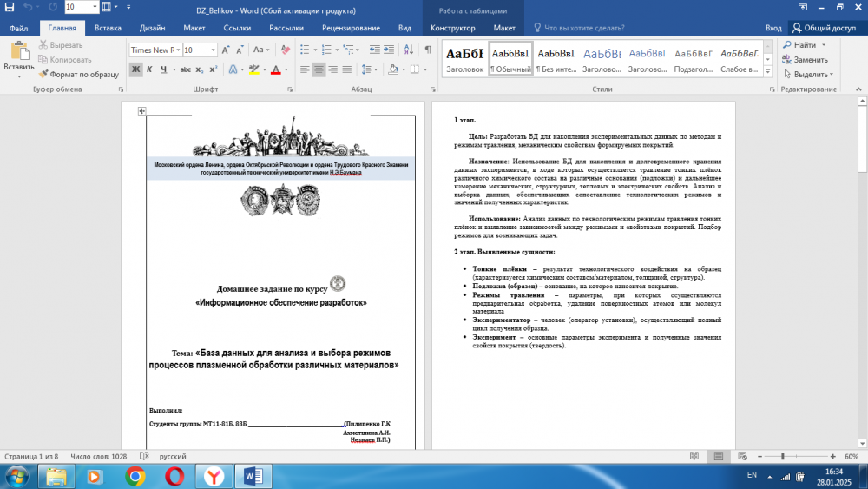
Task: Click the sort (А-Я) icon
Action: point(408,50)
